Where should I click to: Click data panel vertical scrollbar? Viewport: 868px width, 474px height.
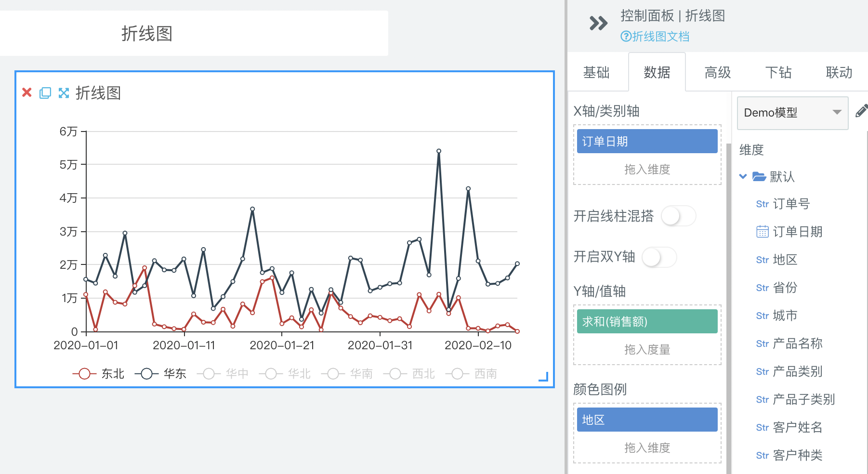click(x=729, y=308)
